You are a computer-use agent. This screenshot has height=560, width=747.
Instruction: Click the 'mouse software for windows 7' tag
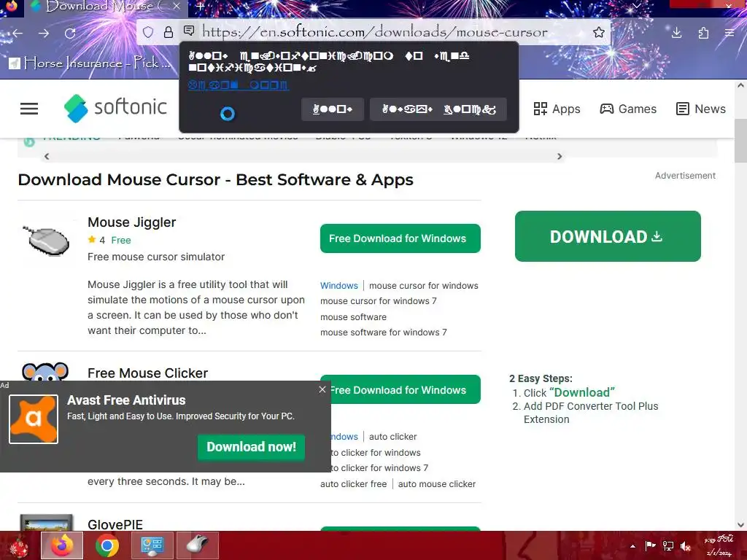[384, 332]
